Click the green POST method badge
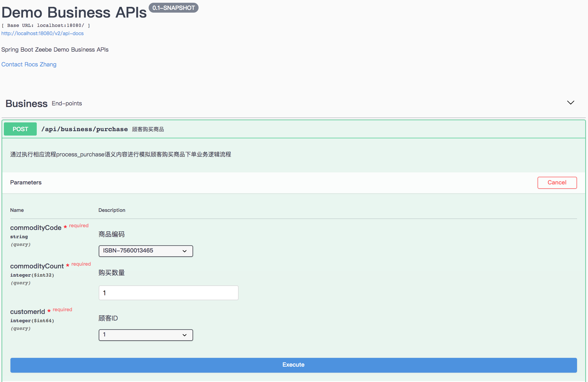The height and width of the screenshot is (382, 588). [20, 129]
